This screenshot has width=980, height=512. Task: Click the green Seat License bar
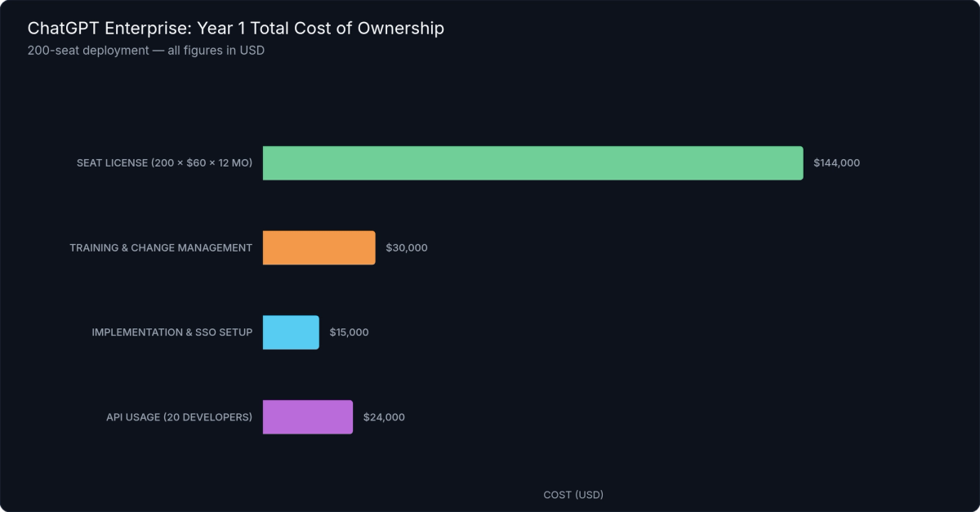click(531, 163)
